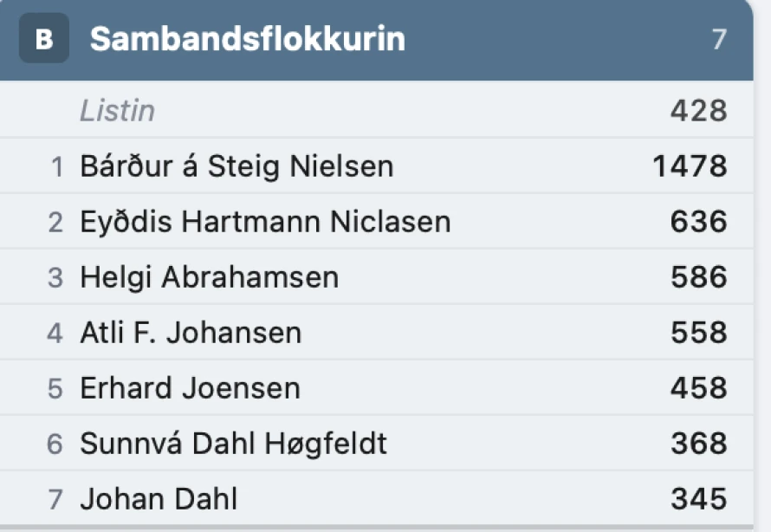
Task: Click Eyðdis Hartmann Niclasen's name
Action: pyautogui.click(x=265, y=222)
